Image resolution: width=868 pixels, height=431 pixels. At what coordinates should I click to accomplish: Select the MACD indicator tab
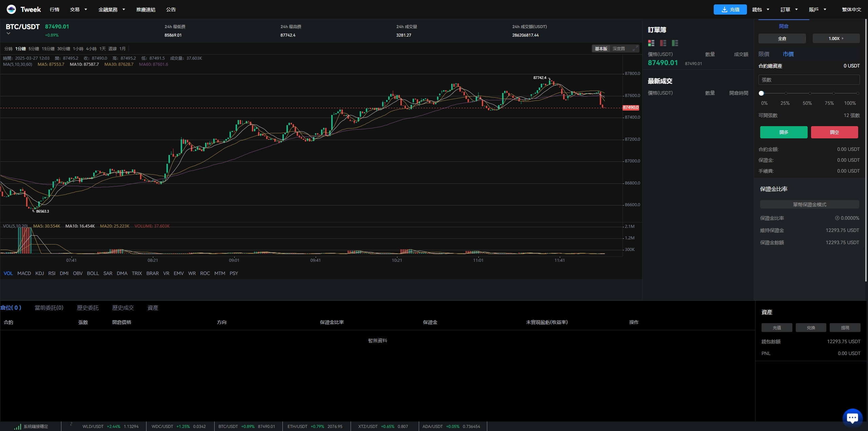(24, 273)
